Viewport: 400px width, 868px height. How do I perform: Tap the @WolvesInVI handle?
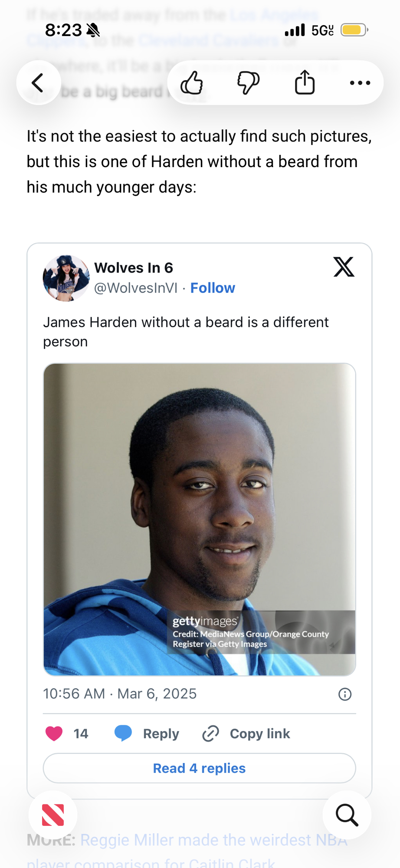point(136,288)
